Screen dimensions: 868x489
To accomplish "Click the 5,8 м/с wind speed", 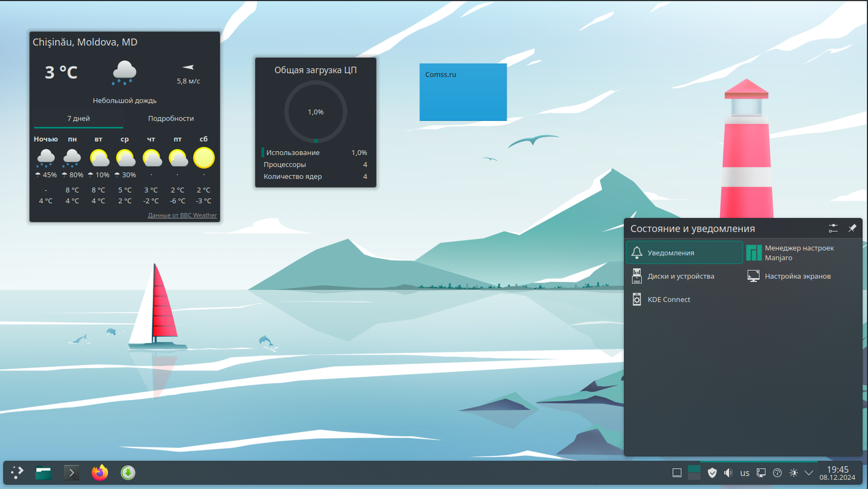I will [x=188, y=81].
